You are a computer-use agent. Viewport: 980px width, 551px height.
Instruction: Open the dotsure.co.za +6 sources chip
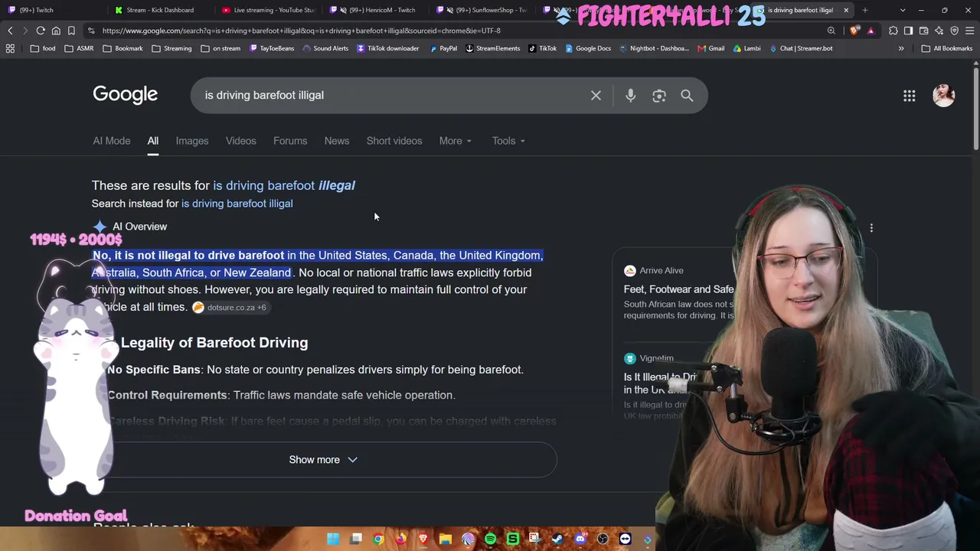point(230,308)
